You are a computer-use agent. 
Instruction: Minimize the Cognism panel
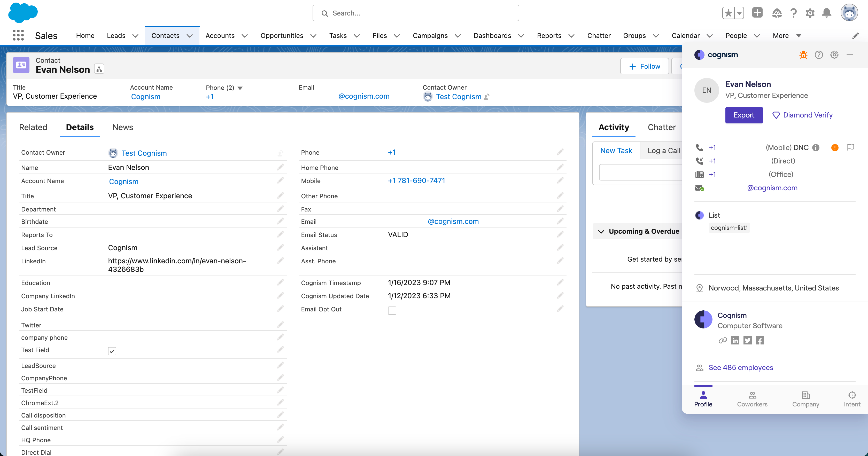(850, 54)
